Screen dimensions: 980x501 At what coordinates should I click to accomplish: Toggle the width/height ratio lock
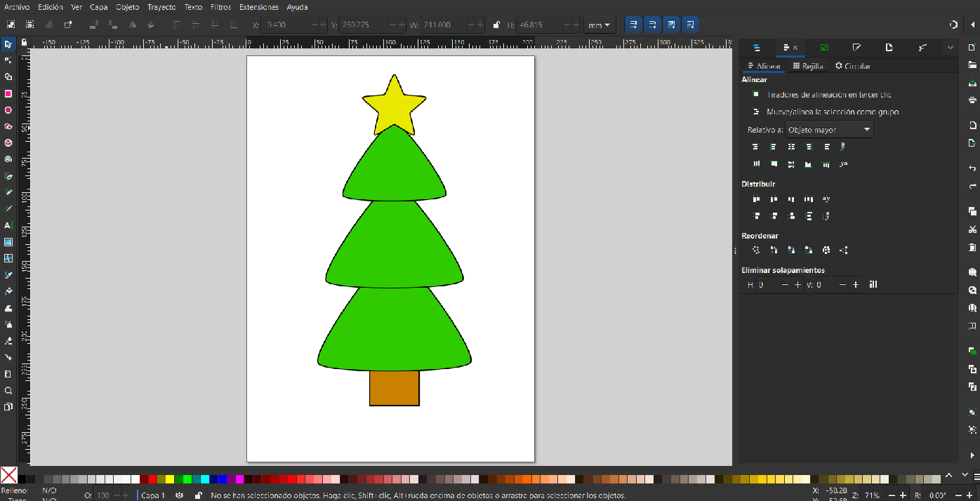[x=496, y=25]
